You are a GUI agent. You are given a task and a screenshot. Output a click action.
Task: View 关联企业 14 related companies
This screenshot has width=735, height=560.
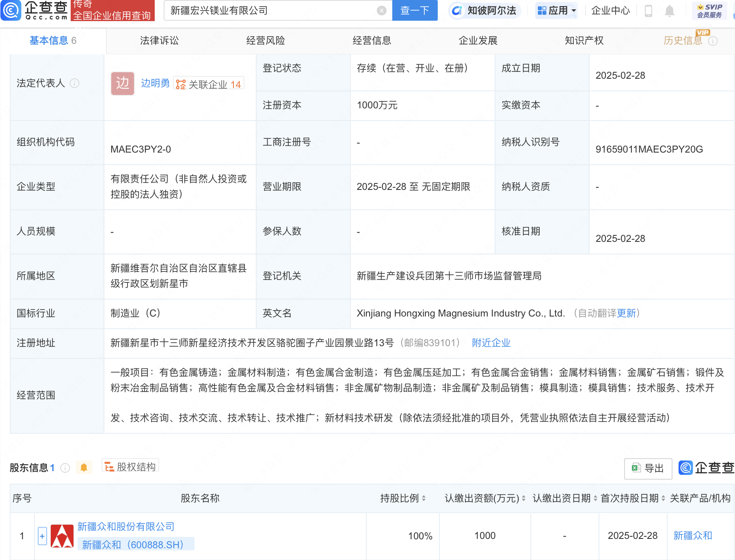click(209, 84)
